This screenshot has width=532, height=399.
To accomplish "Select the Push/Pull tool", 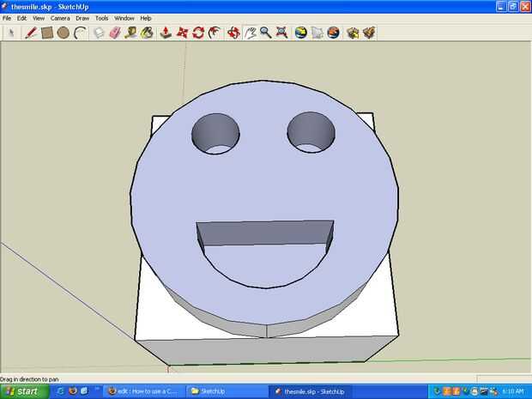I will (166, 33).
